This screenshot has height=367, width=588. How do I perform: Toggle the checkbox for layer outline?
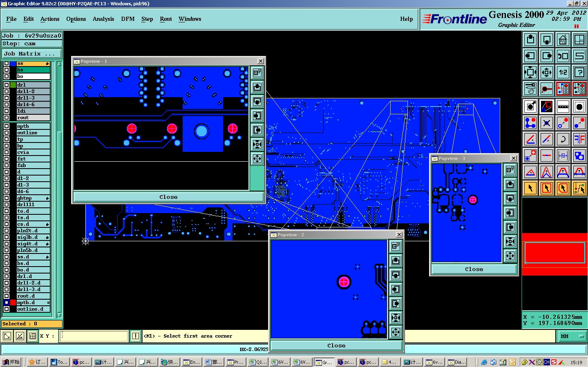pyautogui.click(x=7, y=133)
